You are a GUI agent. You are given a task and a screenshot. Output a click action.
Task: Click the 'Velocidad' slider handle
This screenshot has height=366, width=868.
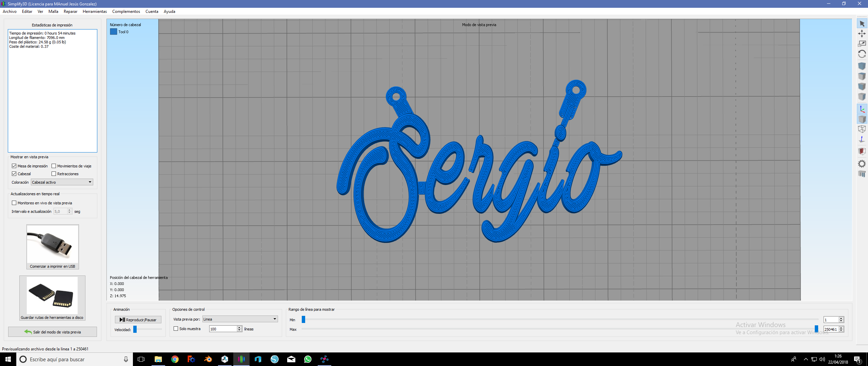point(135,329)
